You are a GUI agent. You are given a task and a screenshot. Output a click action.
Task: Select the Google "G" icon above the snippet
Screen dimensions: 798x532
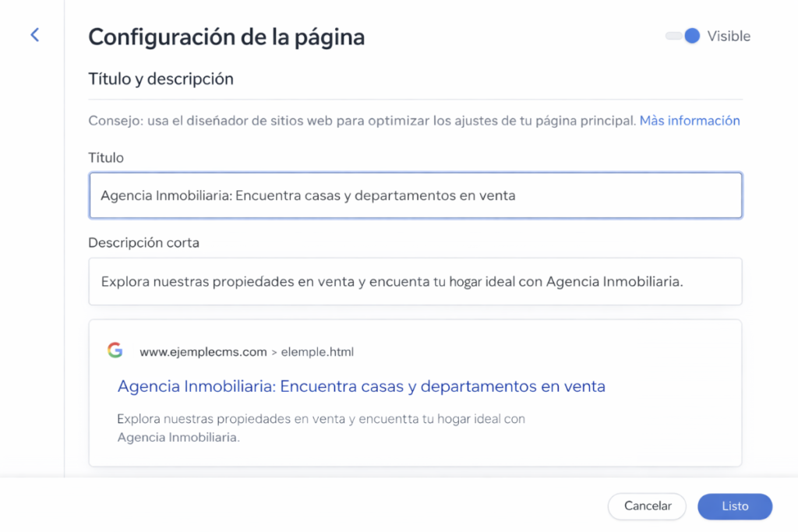click(x=115, y=351)
